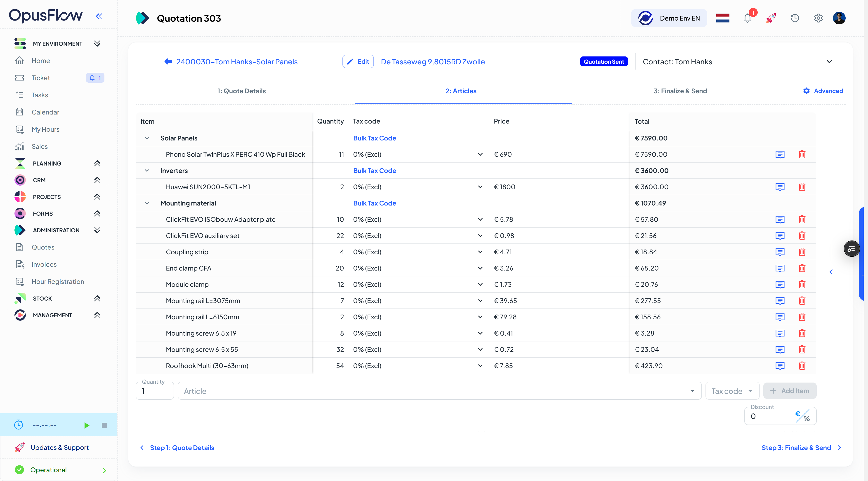The image size is (868, 481).
Task: Open the new item Tax code dropdown
Action: point(732,391)
